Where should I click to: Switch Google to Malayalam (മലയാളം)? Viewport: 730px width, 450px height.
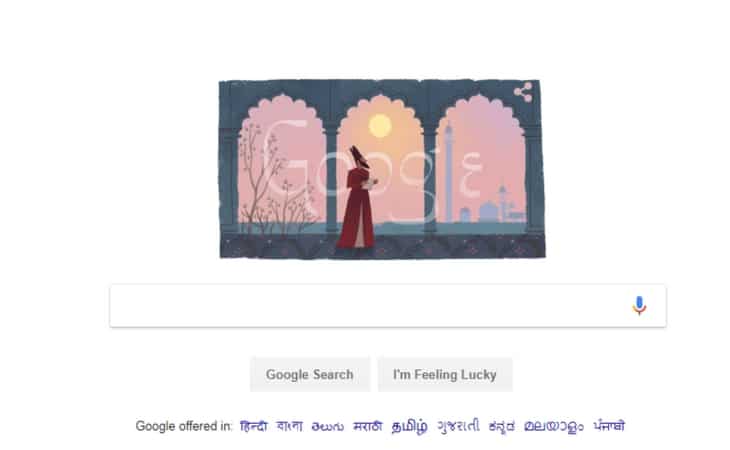pos(554,426)
